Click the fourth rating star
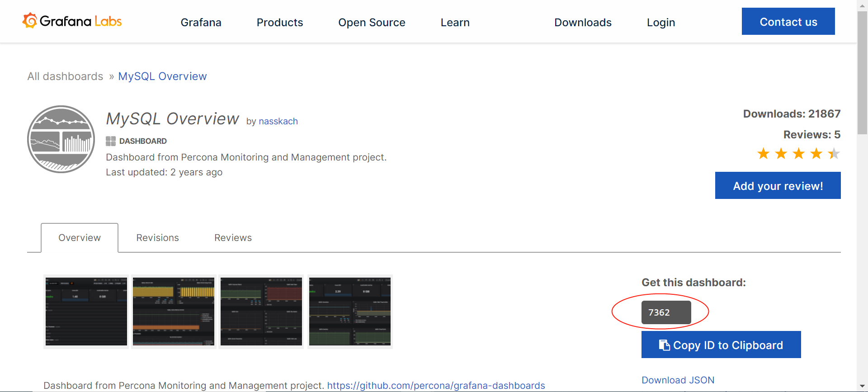The width and height of the screenshot is (868, 392). pos(816,154)
